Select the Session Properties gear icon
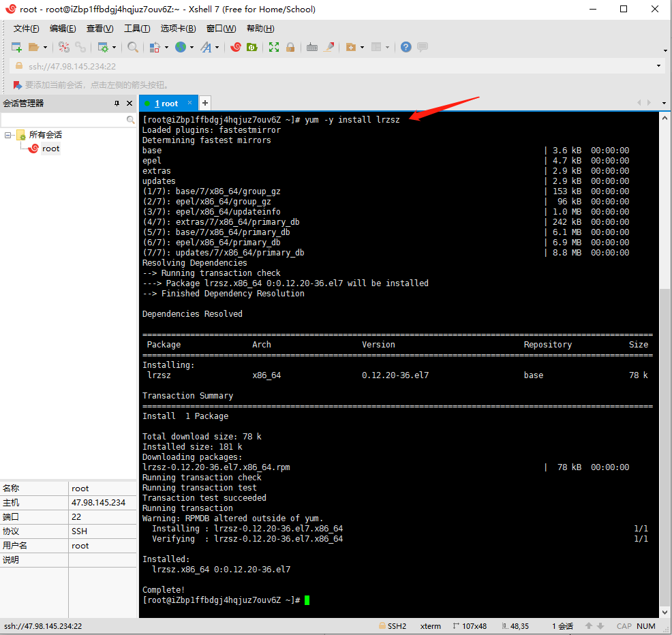Screen dimensions: 672x635 pos(102,47)
